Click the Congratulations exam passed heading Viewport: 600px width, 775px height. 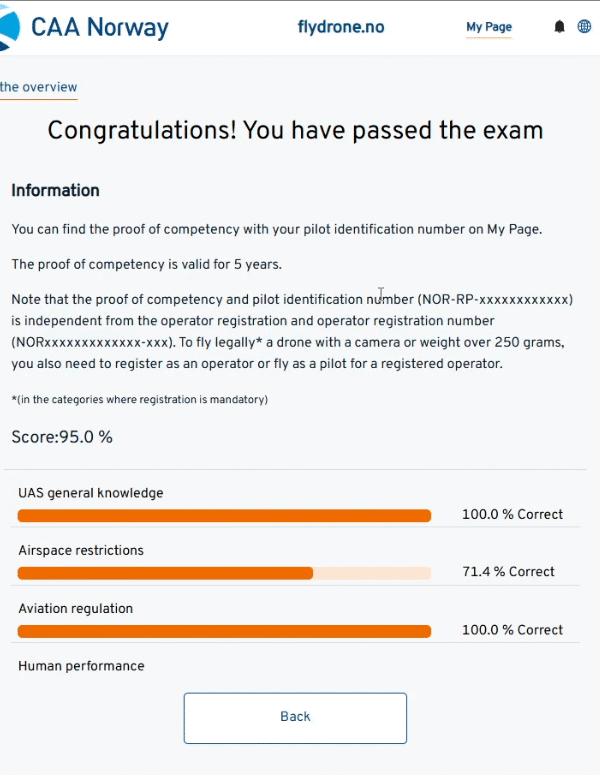point(295,131)
